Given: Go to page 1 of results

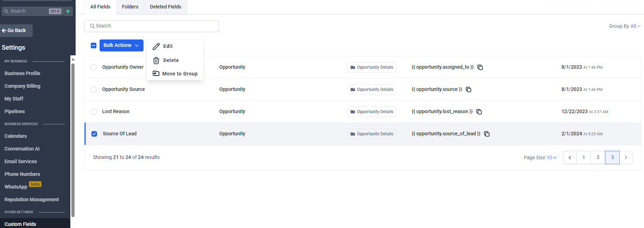Looking at the screenshot, I should tap(584, 158).
